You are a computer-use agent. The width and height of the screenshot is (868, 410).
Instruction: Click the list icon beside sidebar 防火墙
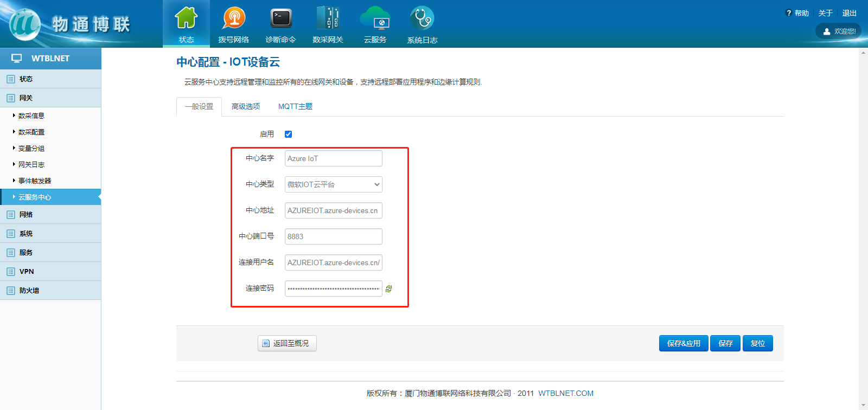click(11, 291)
